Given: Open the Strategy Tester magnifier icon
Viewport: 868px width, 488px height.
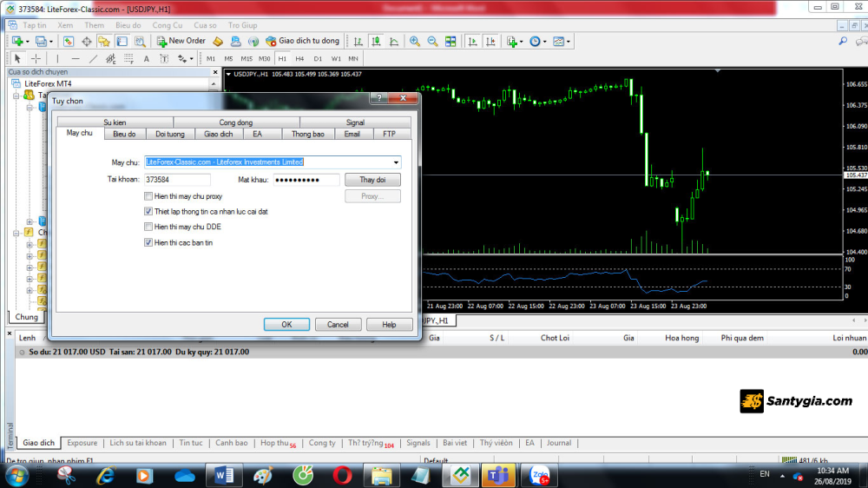Looking at the screenshot, I should [140, 41].
